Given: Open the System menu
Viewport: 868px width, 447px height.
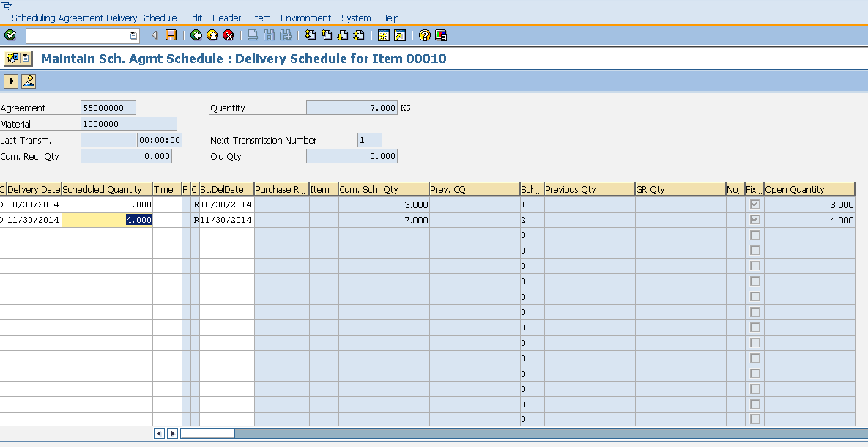Looking at the screenshot, I should (x=356, y=18).
